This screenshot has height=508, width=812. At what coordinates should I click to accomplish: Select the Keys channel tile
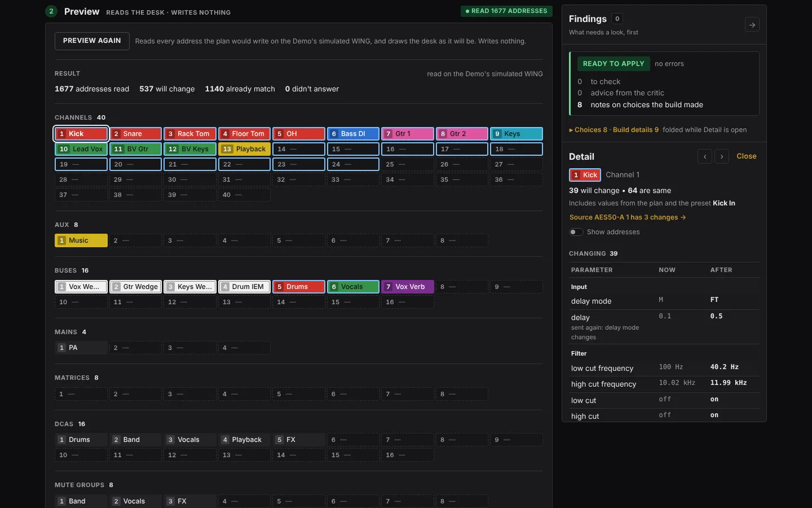pyautogui.click(x=517, y=134)
